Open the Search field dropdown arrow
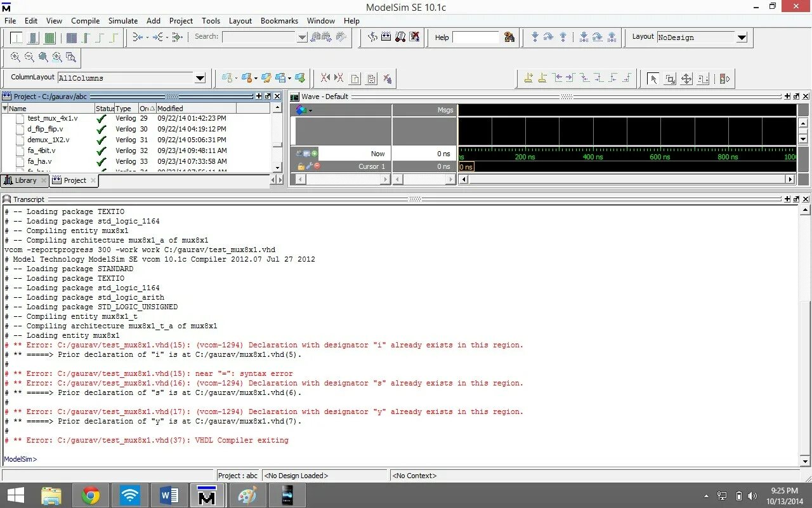This screenshot has width=812, height=508. [302, 37]
